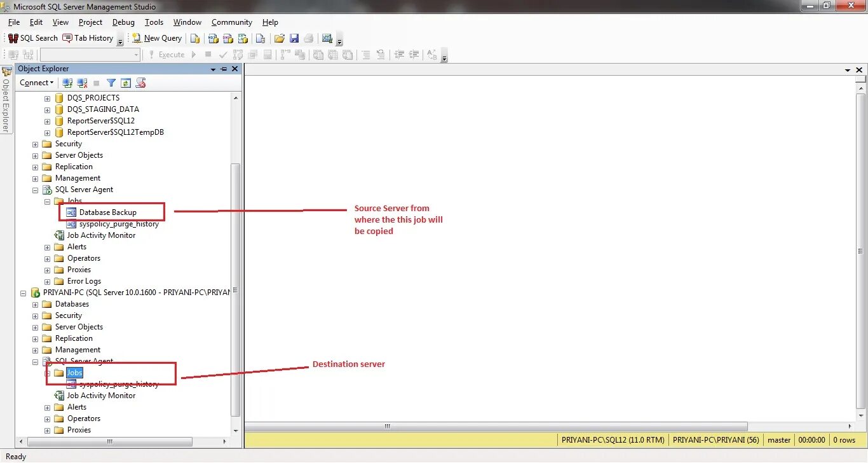
Task: Open Tab History from the toolbar
Action: point(88,38)
